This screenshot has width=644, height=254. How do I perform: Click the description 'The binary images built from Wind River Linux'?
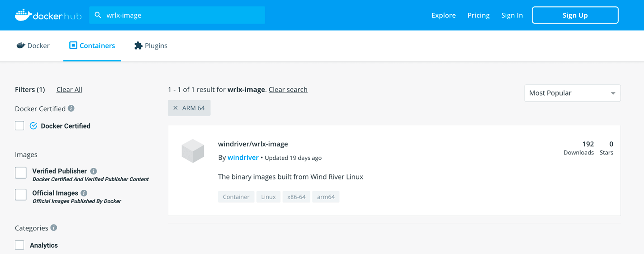coord(291,177)
